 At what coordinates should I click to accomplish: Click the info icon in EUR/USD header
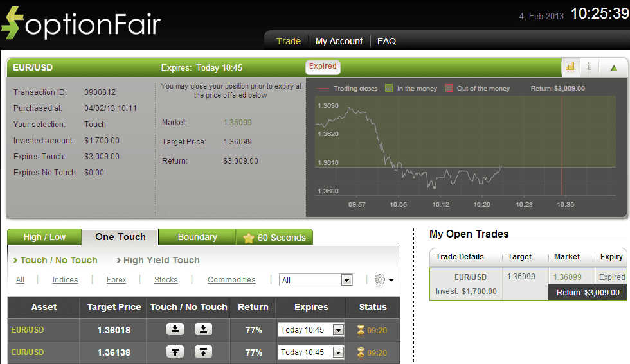pos(589,67)
